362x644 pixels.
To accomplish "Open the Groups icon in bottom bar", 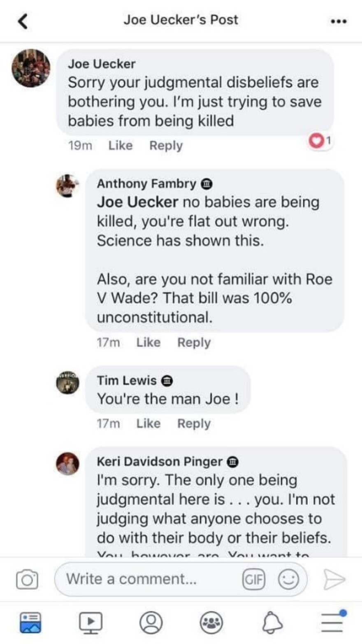I will (211, 623).
